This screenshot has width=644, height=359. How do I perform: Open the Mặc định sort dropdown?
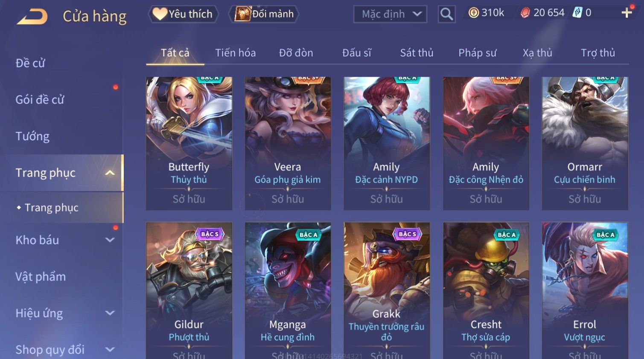coord(390,14)
